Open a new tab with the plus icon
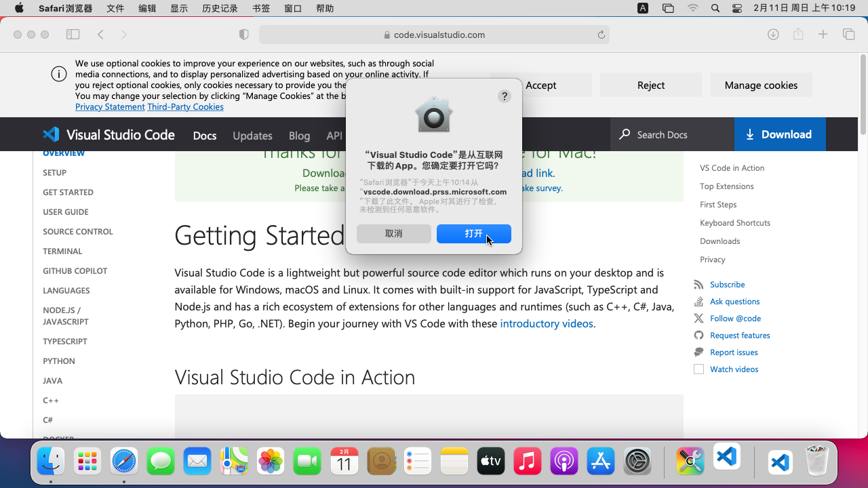 (x=823, y=35)
